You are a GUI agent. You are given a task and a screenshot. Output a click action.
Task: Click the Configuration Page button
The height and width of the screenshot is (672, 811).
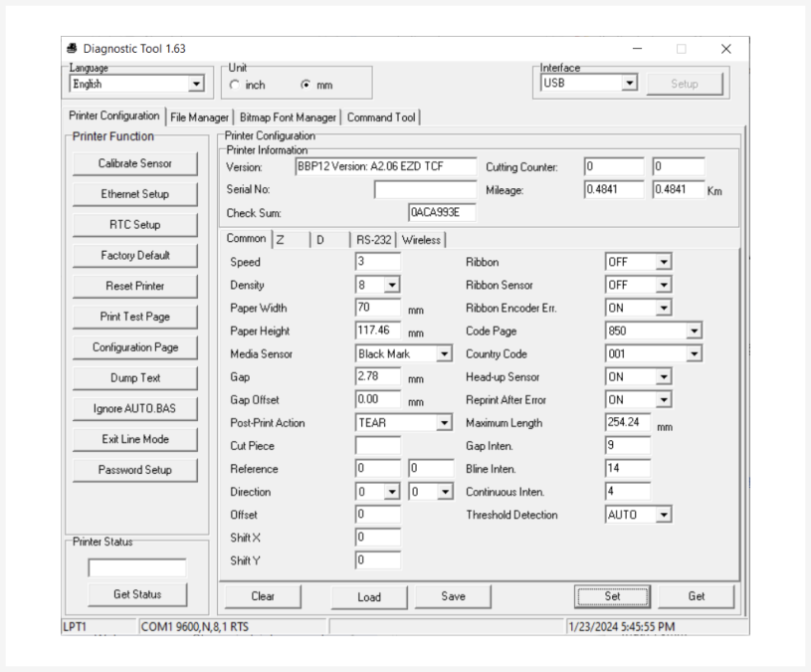coord(135,347)
